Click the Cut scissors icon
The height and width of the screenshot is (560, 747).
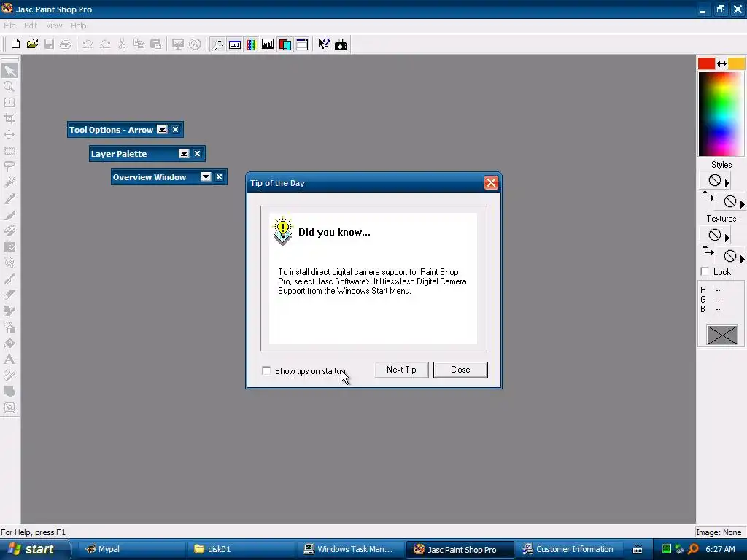122,44
